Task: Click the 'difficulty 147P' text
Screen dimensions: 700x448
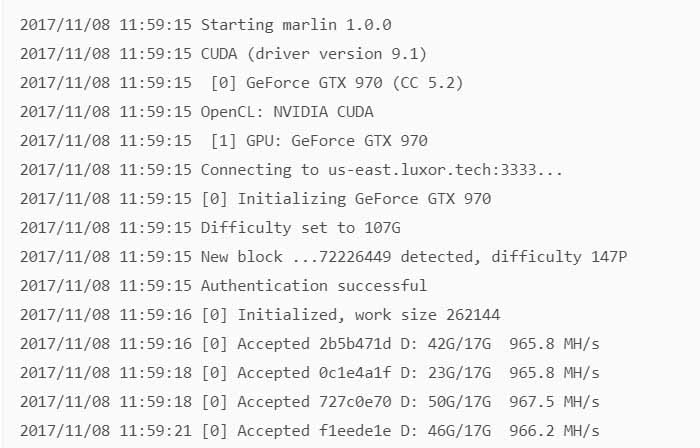Action: 559,257
